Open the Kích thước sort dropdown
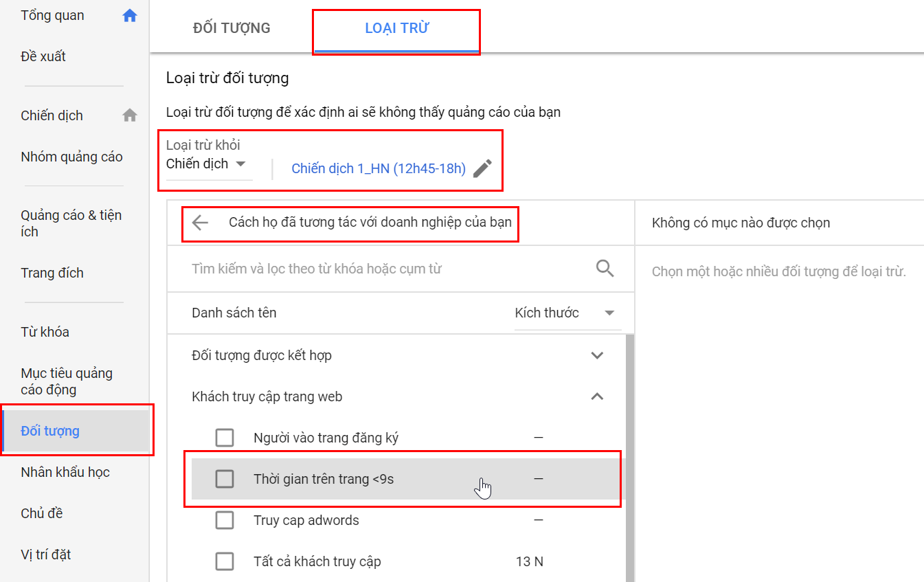This screenshot has height=582, width=924. pos(565,313)
